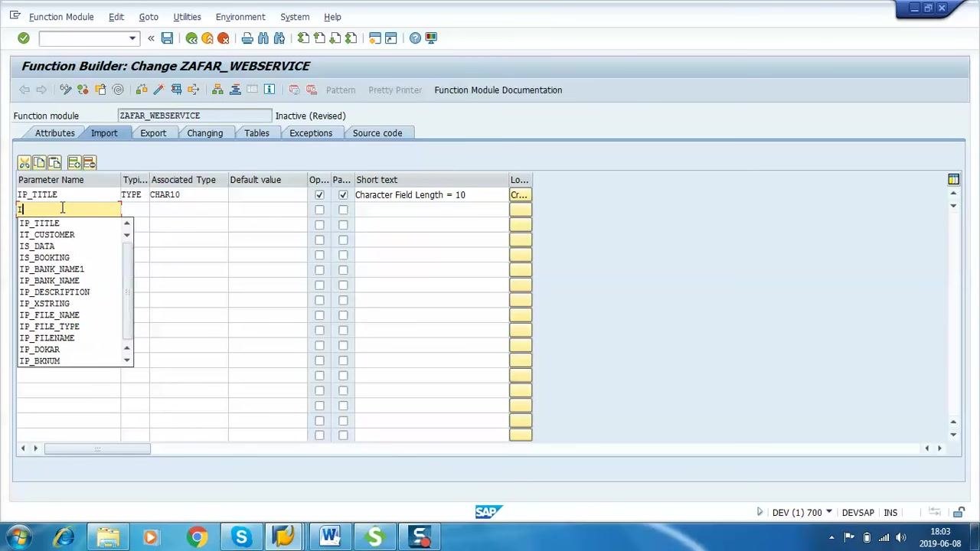980x551 pixels.
Task: Open the Display Object List hierarchy icon
Action: (x=218, y=90)
